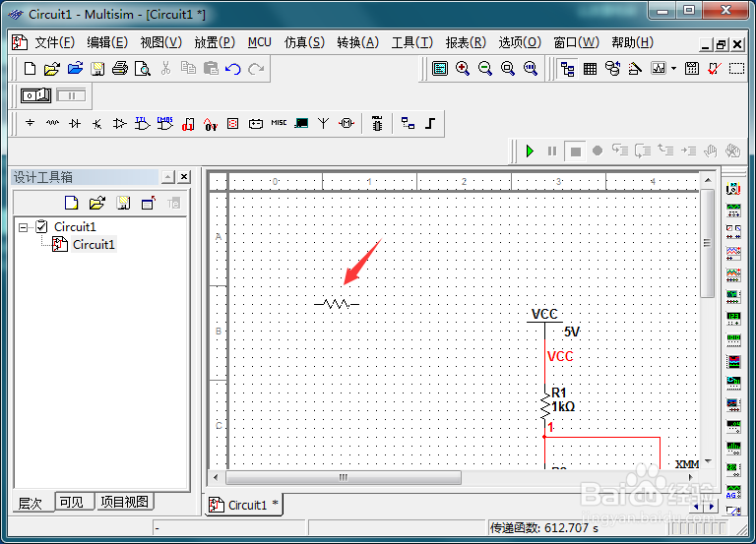
Task: Toggle the Circuit1 design checkbox
Action: coord(42,226)
